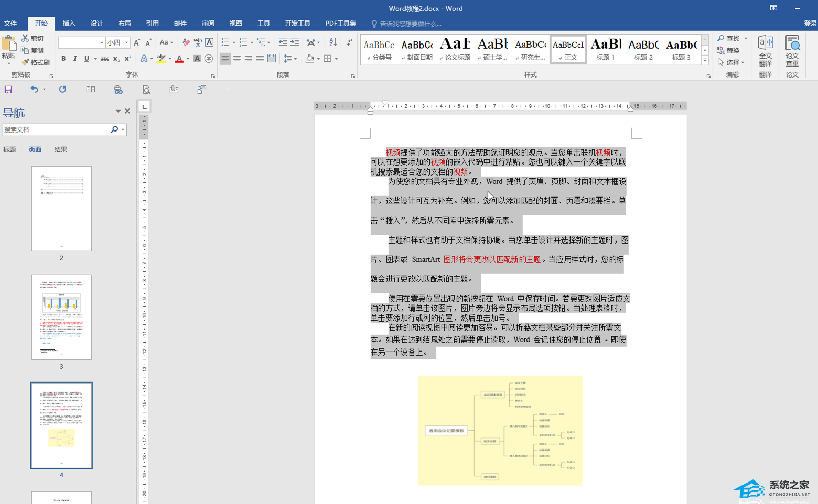Toggle strikethrough (abc) formatting
The height and width of the screenshot is (504, 818).
coord(104,59)
